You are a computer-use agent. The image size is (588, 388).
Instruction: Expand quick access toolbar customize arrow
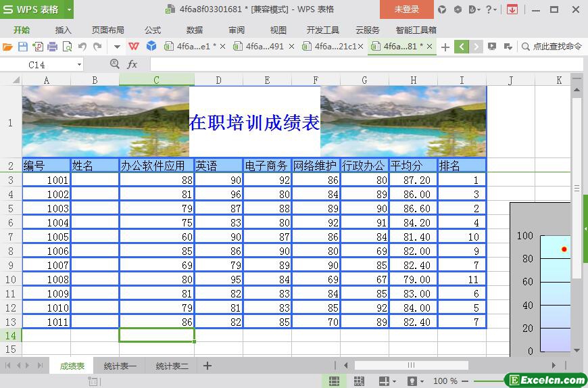pyautogui.click(x=117, y=47)
